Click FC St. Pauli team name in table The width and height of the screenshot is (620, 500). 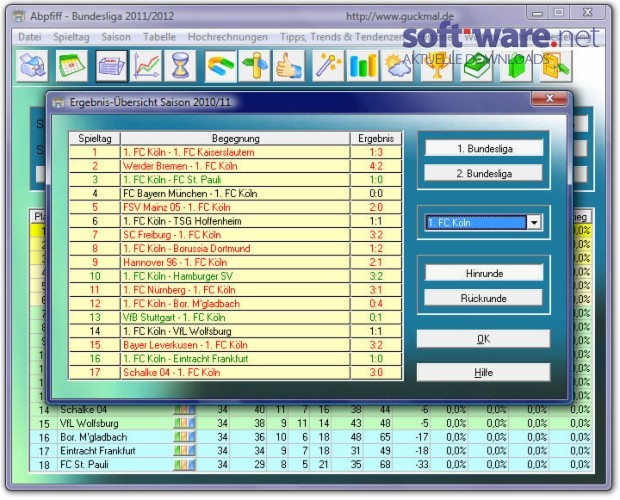[84, 464]
